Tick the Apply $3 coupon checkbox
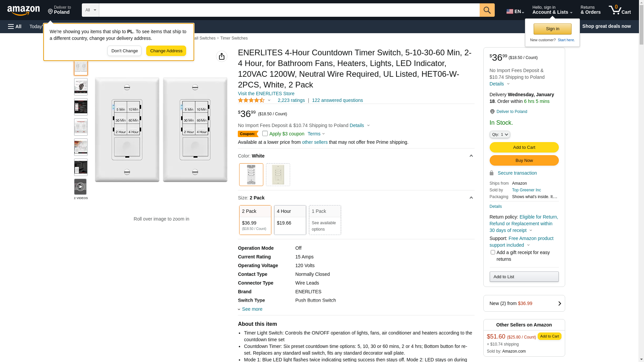 tap(265, 133)
